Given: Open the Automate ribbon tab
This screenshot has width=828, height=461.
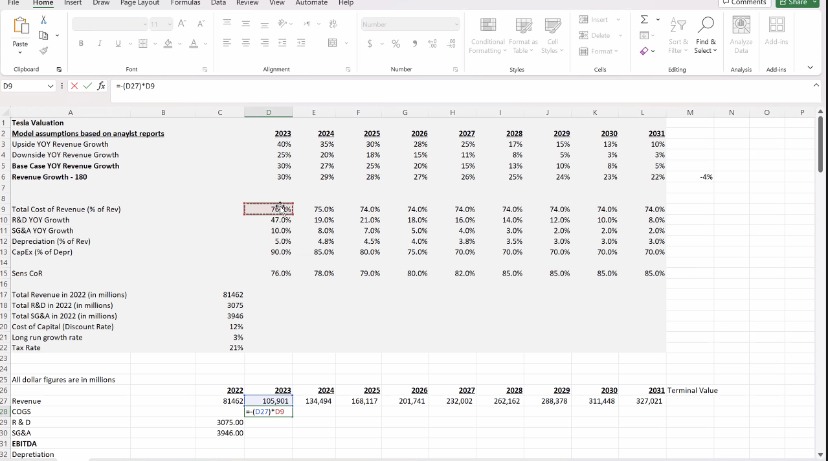Looking at the screenshot, I should coord(312,3).
